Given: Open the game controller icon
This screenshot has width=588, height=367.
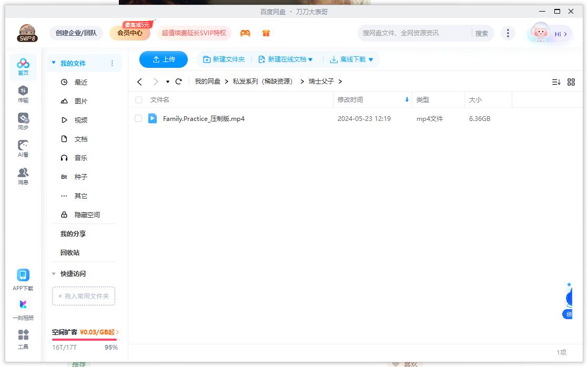Looking at the screenshot, I should 245,33.
